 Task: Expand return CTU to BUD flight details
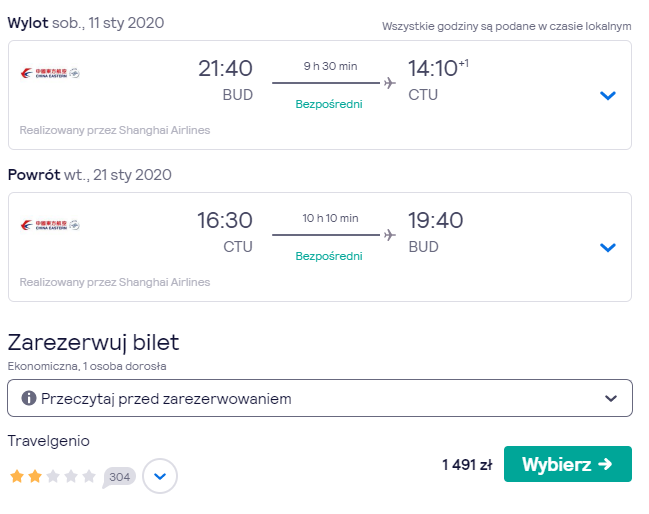coord(608,247)
